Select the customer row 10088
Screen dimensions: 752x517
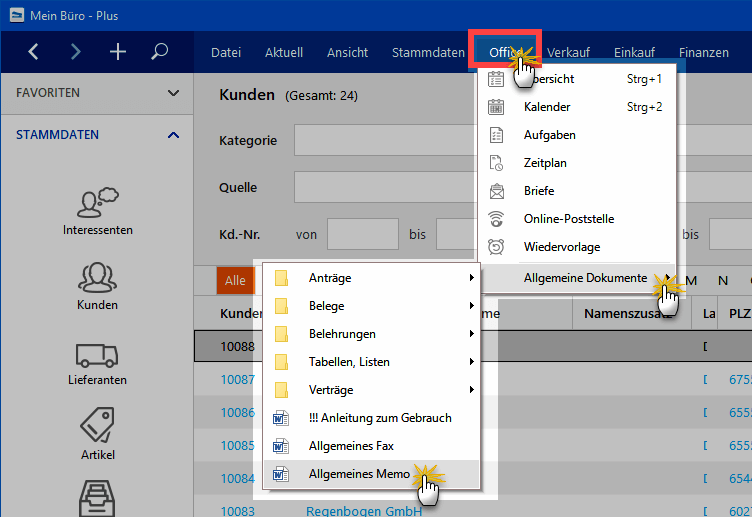tap(473, 346)
